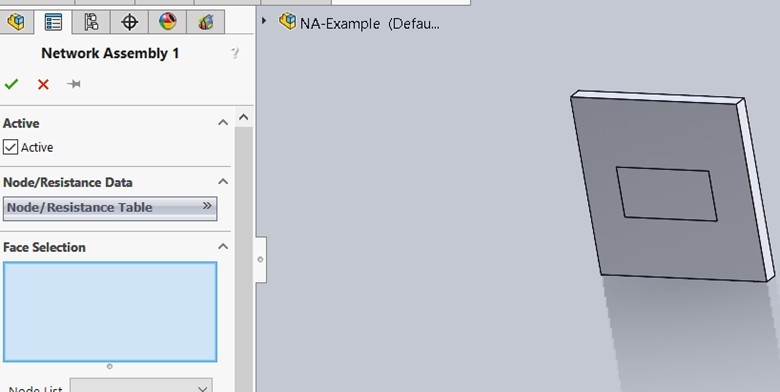Uncheck the Active checkbox

10,147
